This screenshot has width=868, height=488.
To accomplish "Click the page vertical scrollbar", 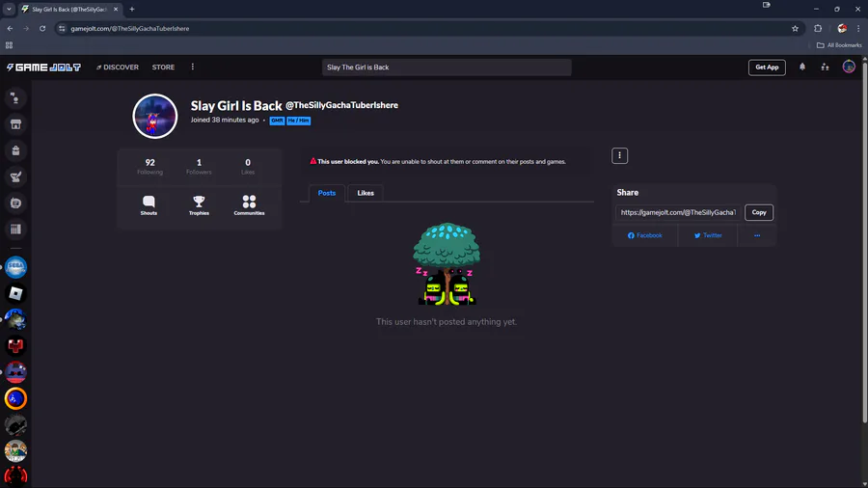I will click(x=865, y=243).
